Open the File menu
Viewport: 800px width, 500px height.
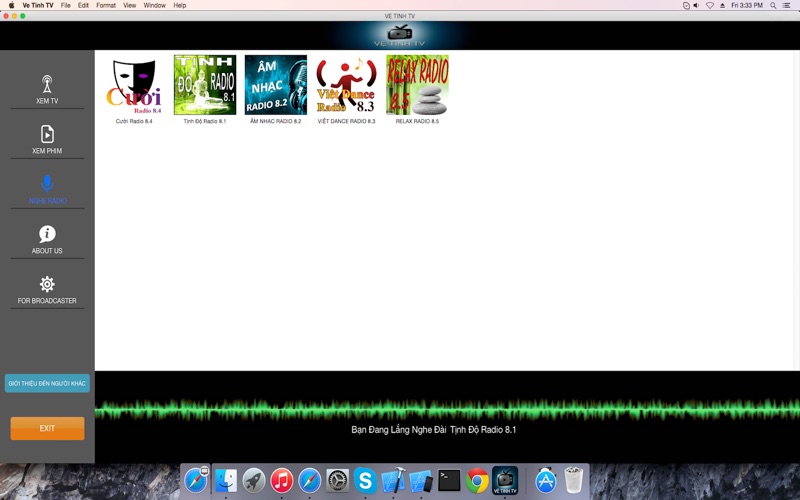(x=65, y=5)
